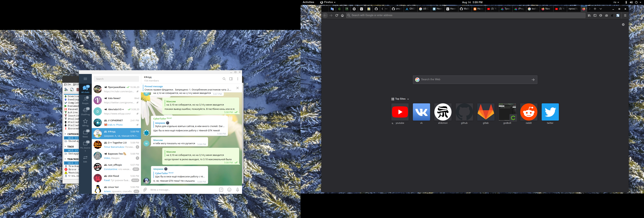Viewport: 644px width, 218px height.
Task: Click the attach file paperclip icon
Action: coord(145,190)
